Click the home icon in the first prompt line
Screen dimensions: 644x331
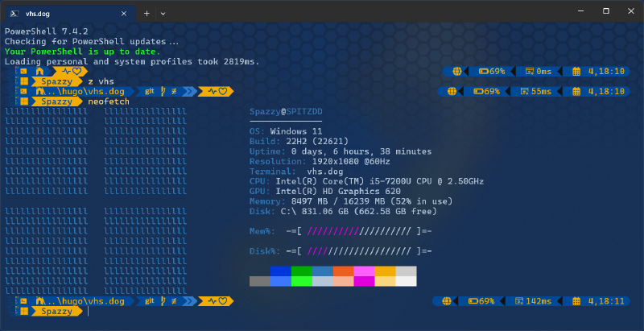tap(39, 71)
